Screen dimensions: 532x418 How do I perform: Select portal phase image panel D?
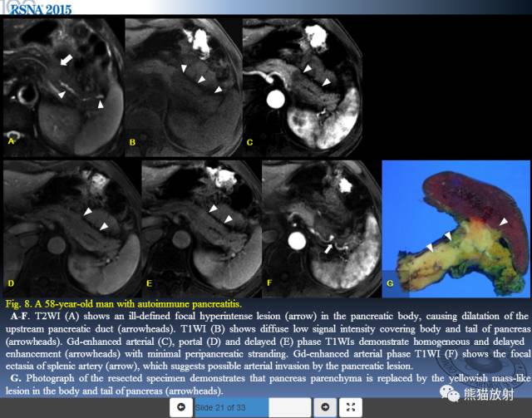[72, 229]
